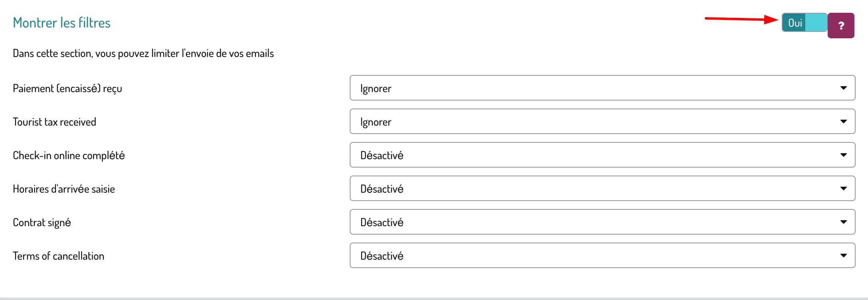Open the 'Tourist tax received' dropdown
The image size is (868, 300).
(x=602, y=121)
